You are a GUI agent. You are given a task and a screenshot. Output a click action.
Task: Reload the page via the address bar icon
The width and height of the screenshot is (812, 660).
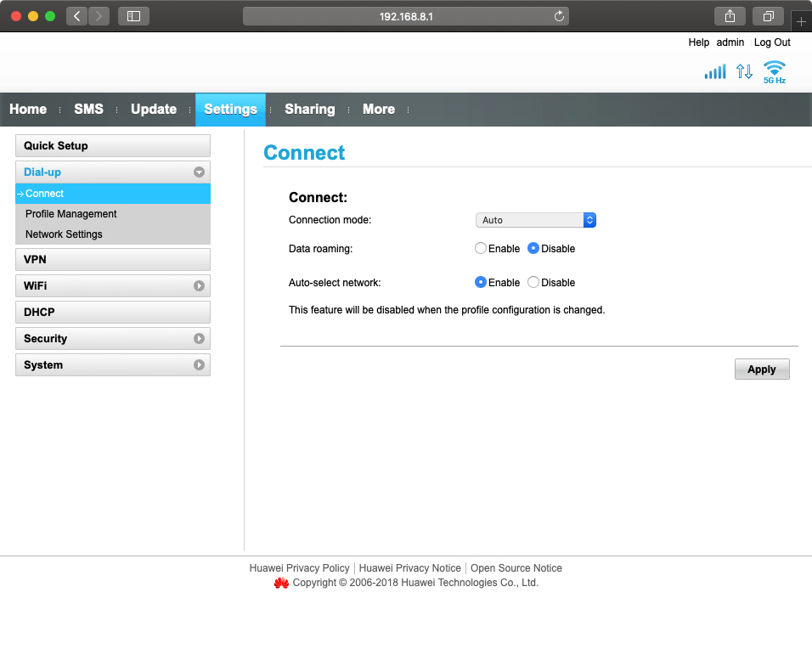pos(558,15)
